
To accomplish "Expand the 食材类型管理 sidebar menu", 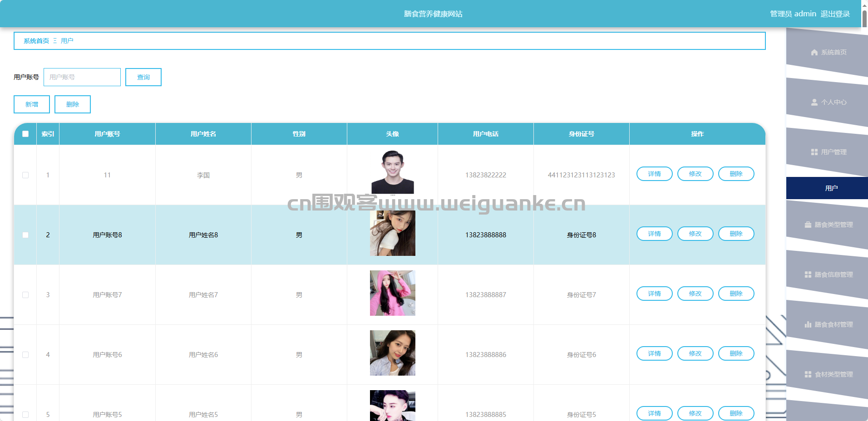I will pos(827,374).
